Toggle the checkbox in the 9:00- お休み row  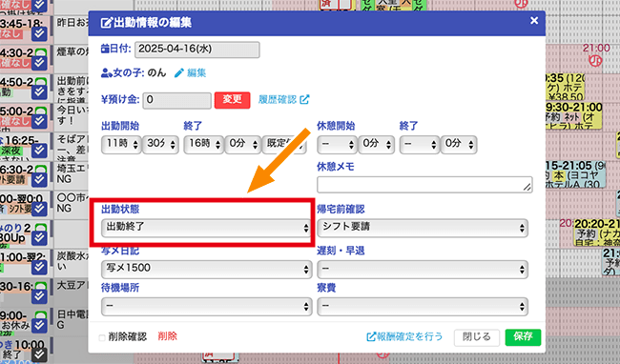click(x=39, y=325)
